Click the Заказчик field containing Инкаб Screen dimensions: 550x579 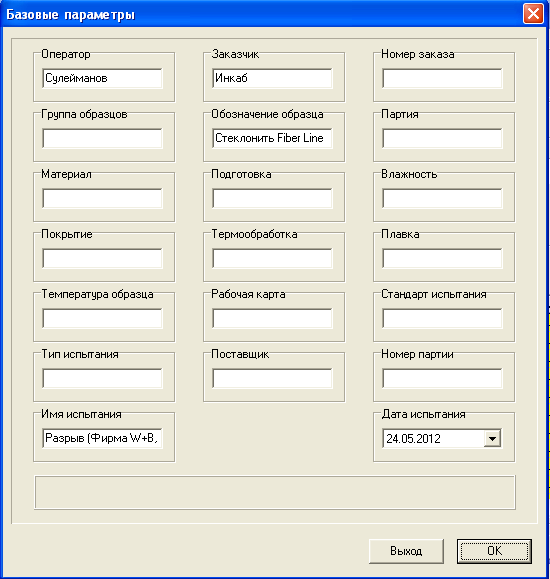(x=272, y=78)
